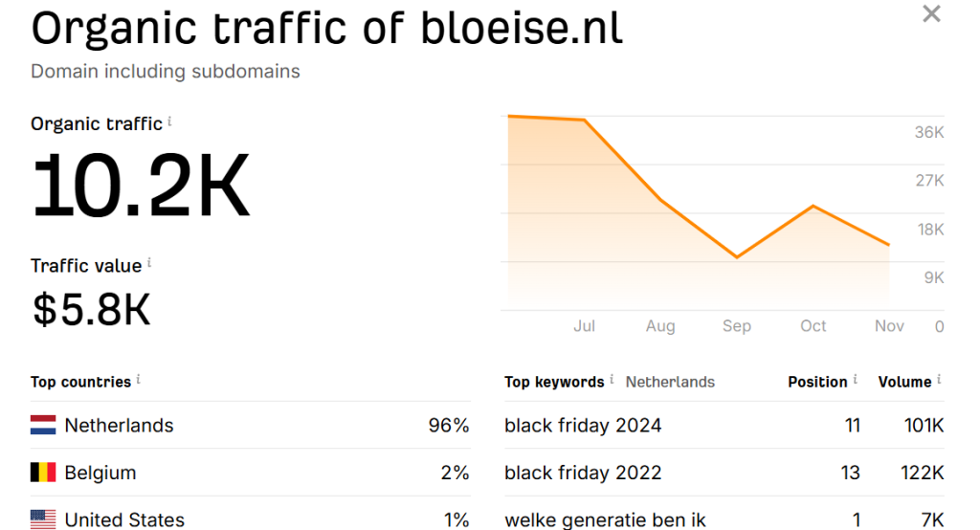The width and height of the screenshot is (980, 530).
Task: Click the October peak on traffic chart
Action: click(x=813, y=206)
